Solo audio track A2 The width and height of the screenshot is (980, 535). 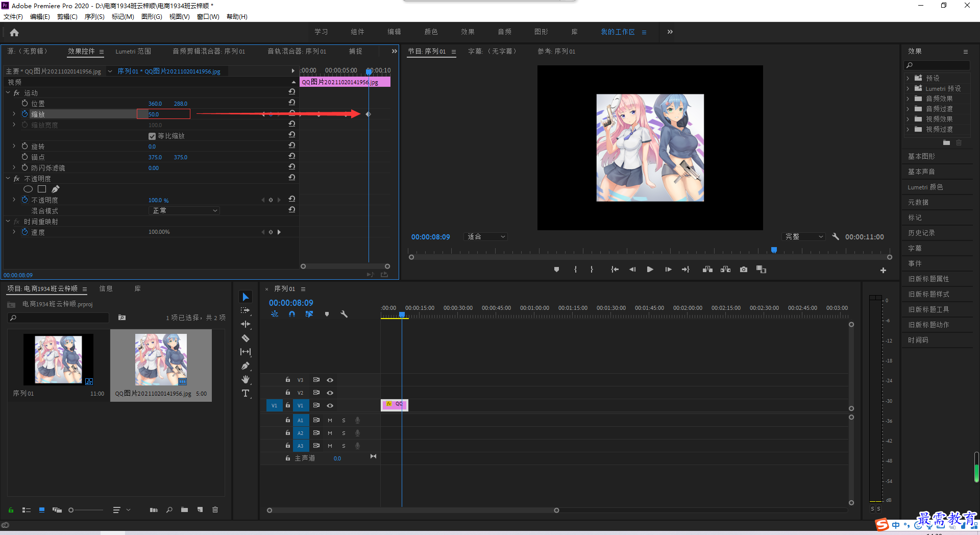[344, 433]
